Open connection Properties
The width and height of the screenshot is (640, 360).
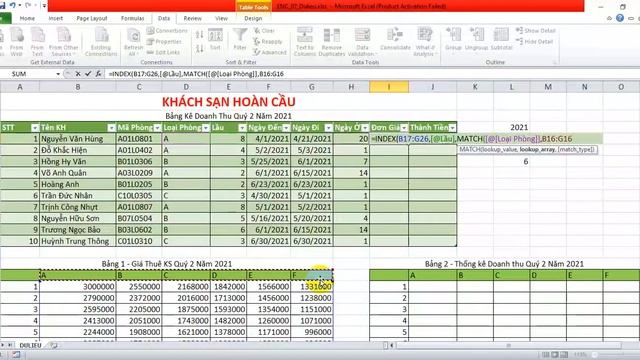point(164,42)
